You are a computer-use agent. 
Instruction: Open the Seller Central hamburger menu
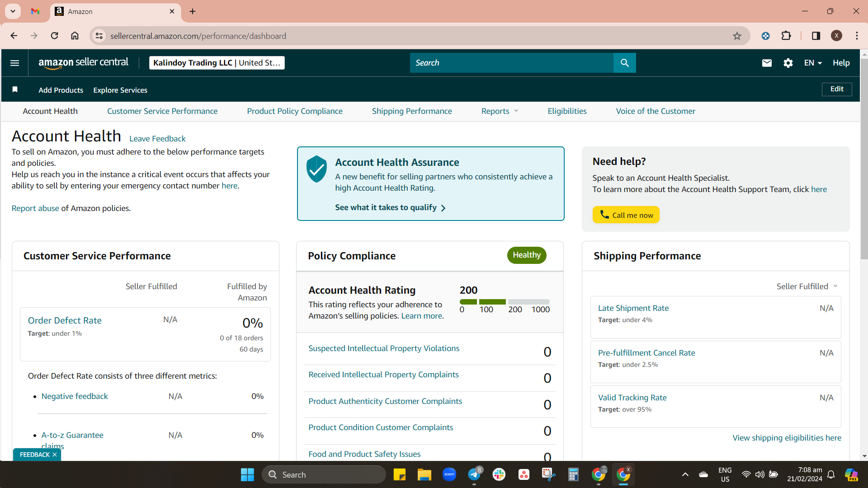click(14, 63)
